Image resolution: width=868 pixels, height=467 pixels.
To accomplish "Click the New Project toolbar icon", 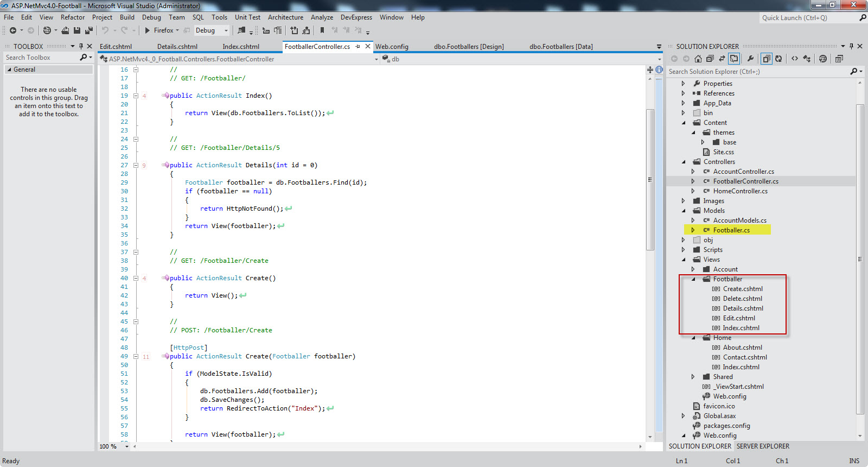I will [47, 30].
